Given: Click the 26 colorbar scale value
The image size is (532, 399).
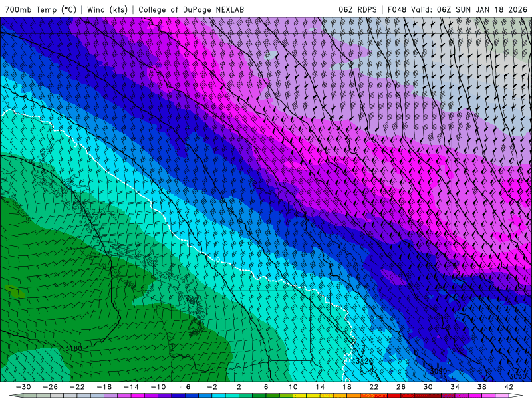Looking at the screenshot, I should (401, 387).
